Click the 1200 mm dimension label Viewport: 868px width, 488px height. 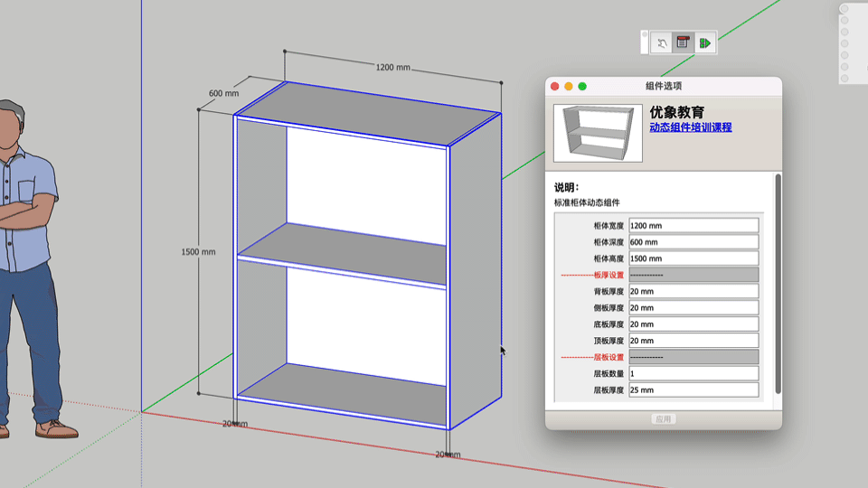(393, 68)
